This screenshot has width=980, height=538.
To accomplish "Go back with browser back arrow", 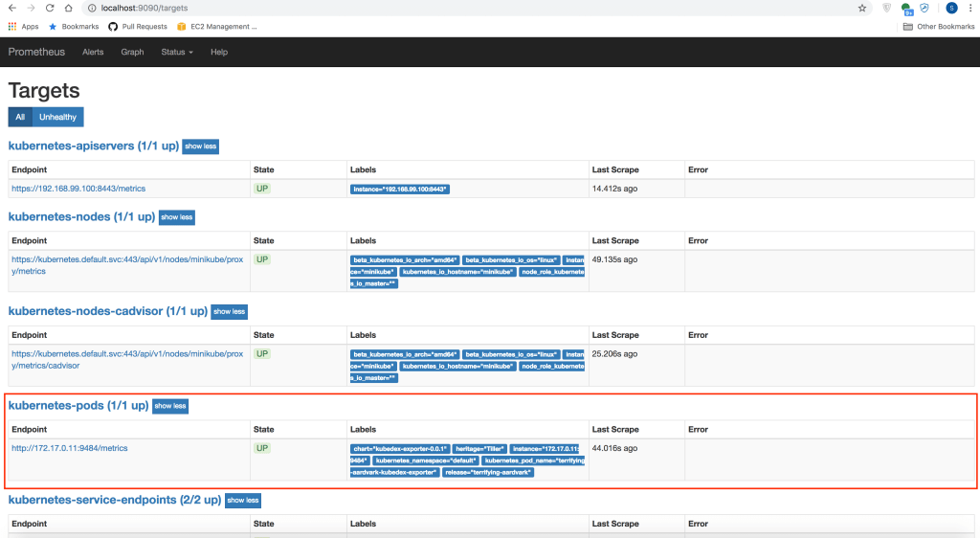I will (x=11, y=8).
